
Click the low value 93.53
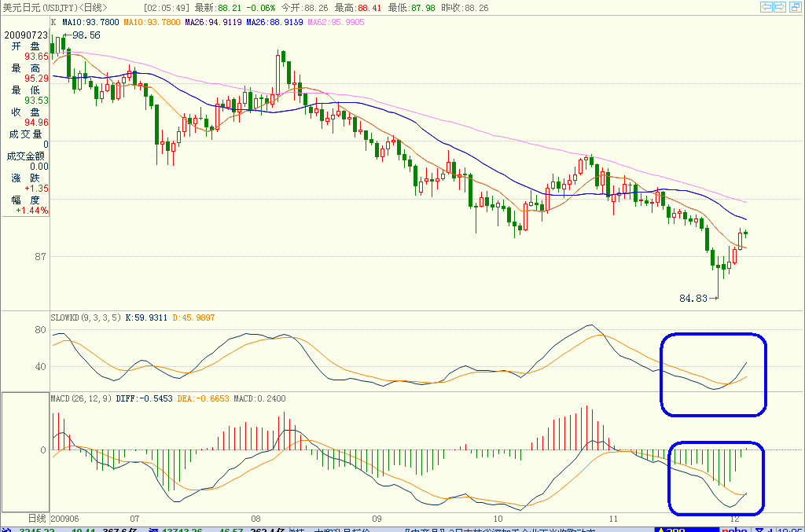[x=36, y=101]
